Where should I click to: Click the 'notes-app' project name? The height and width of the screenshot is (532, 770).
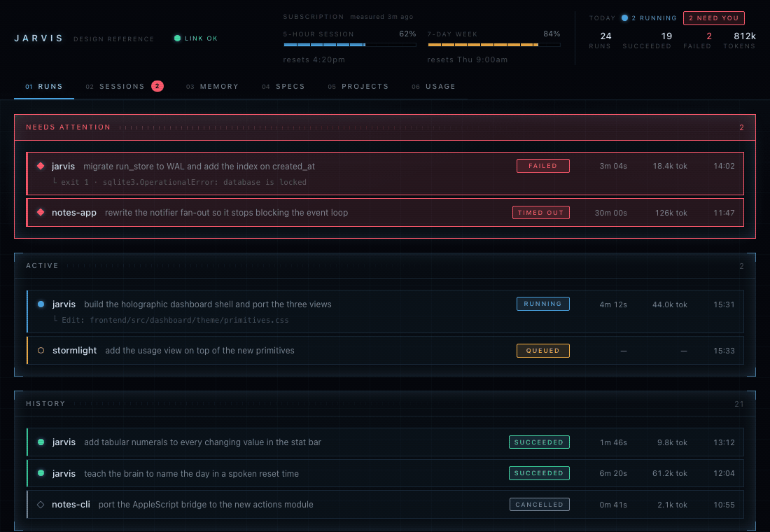tap(74, 213)
